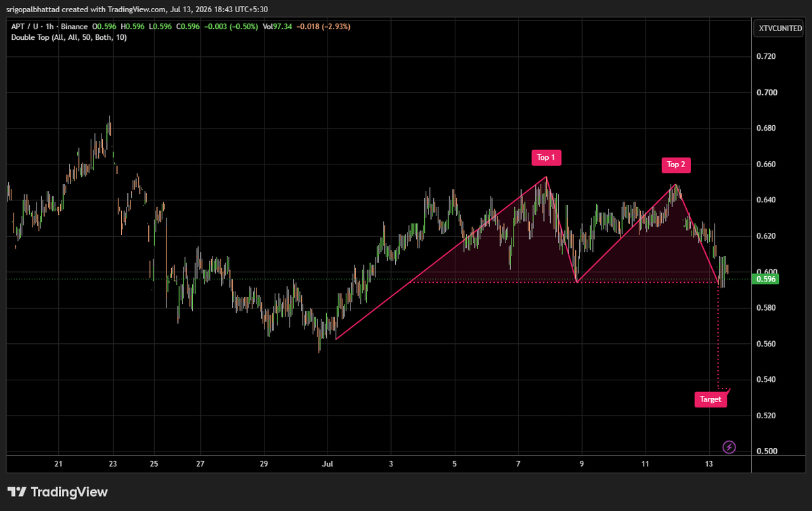812x511 pixels.
Task: Click the current price tag 0.596
Action: click(766, 279)
